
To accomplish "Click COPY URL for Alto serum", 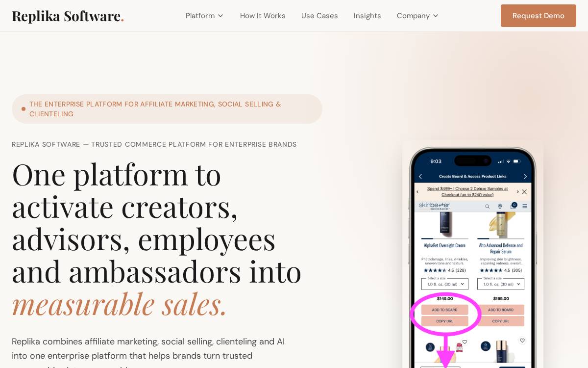I will [x=501, y=321].
